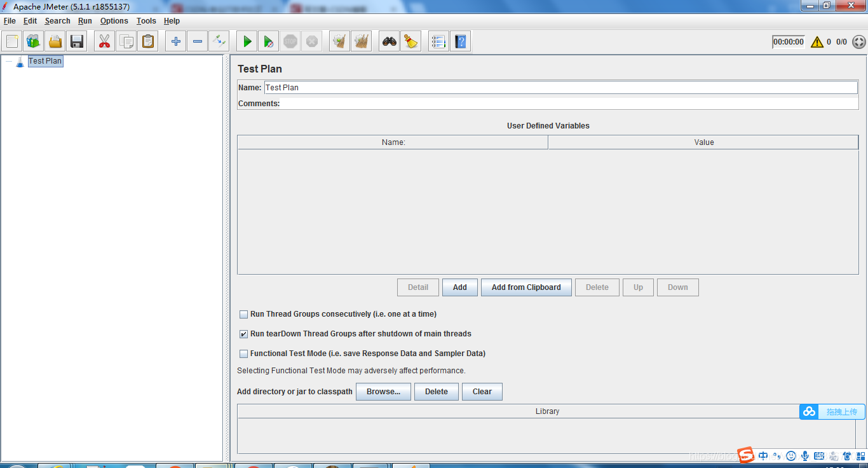Viewport: 868px width, 468px height.
Task: Enable Run Thread Groups consecutively checkbox
Action: click(x=243, y=314)
